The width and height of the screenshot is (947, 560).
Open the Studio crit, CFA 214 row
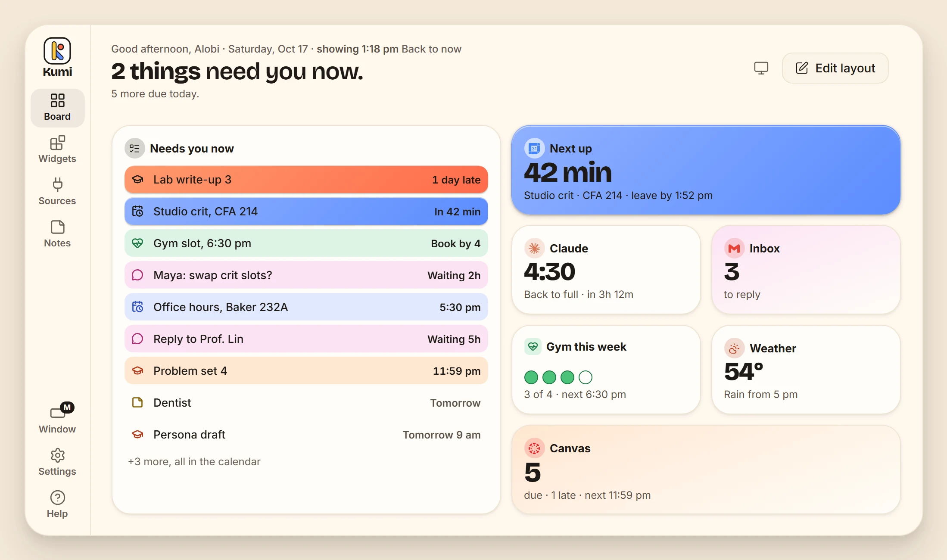[x=306, y=212]
